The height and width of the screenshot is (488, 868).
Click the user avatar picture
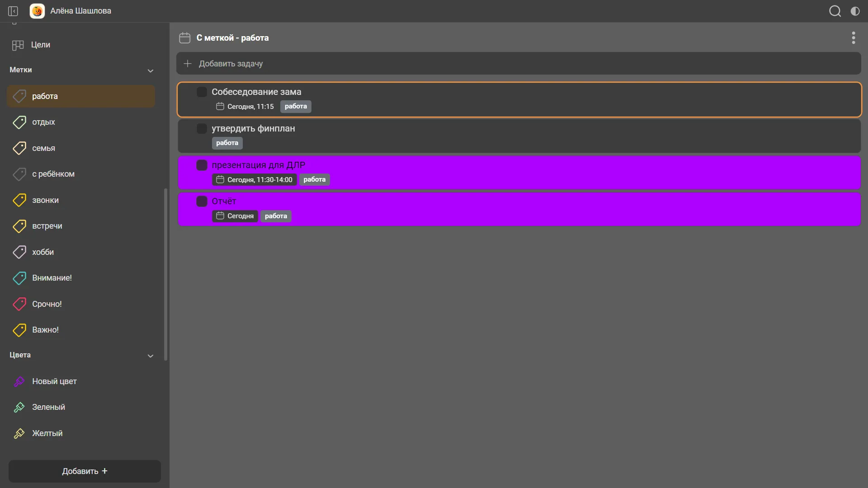[x=37, y=11]
